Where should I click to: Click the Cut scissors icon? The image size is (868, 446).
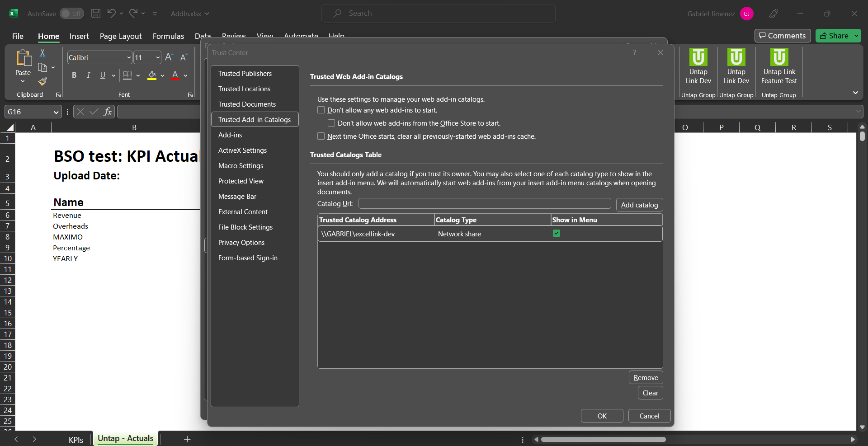point(42,53)
